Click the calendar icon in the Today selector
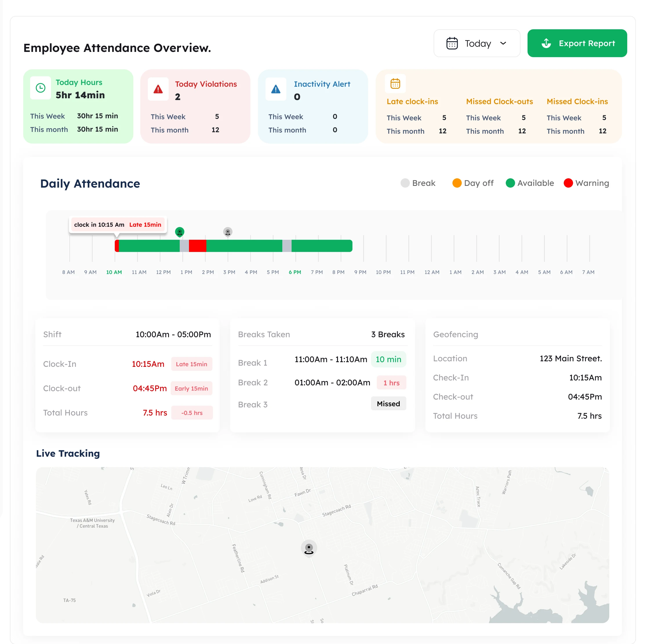Viewport: 651px width, 644px height. pyautogui.click(x=452, y=43)
